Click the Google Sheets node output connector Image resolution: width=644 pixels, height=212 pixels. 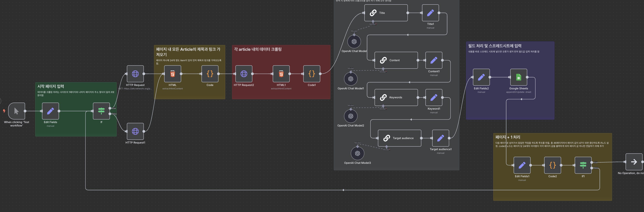(527, 77)
